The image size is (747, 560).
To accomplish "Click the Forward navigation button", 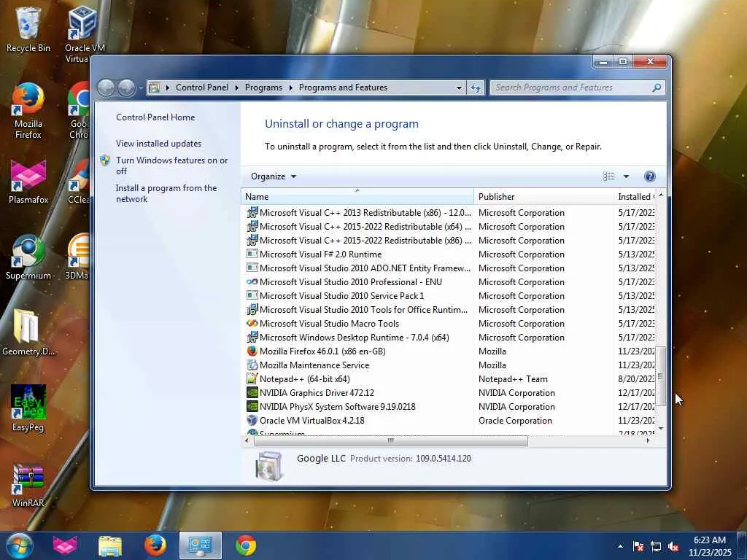I will [x=126, y=87].
